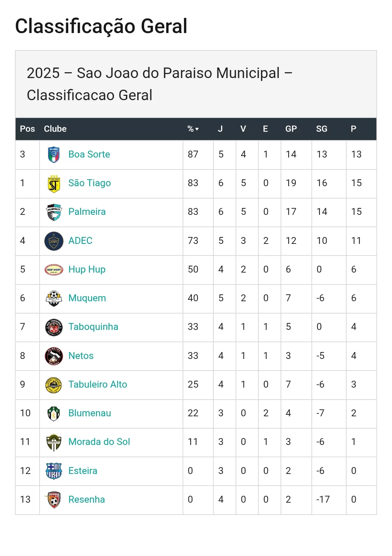Sort by the Pos column header
The width and height of the screenshot is (392, 556).
[27, 129]
